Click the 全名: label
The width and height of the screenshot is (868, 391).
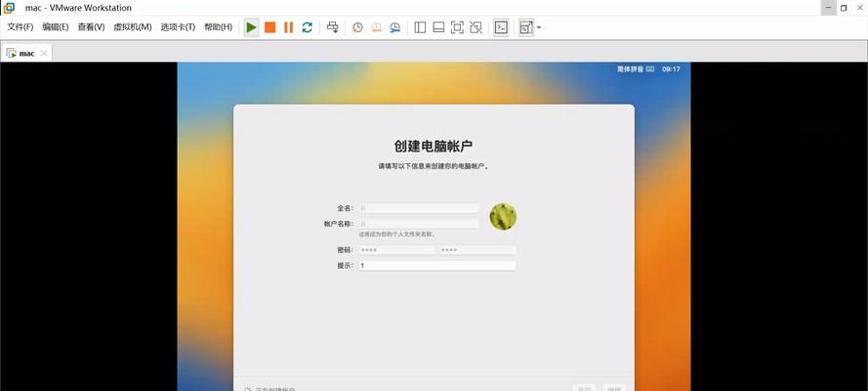point(345,208)
